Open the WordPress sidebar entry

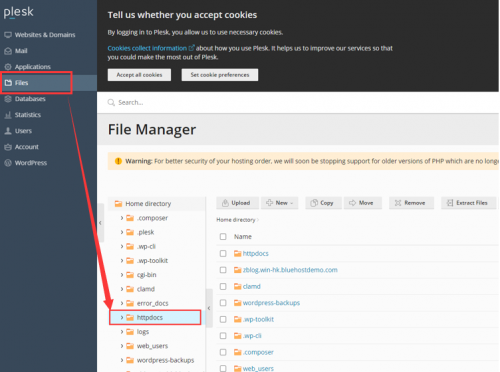click(x=26, y=163)
